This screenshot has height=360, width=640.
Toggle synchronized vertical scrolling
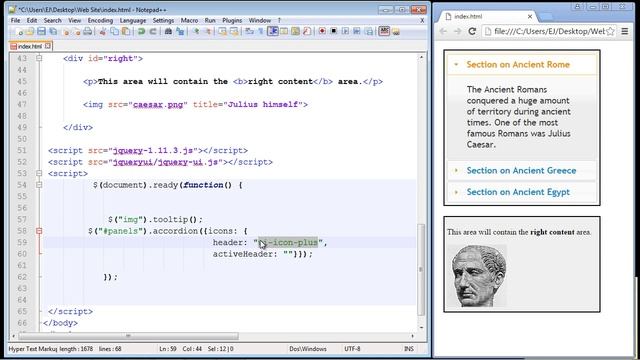coord(222,31)
